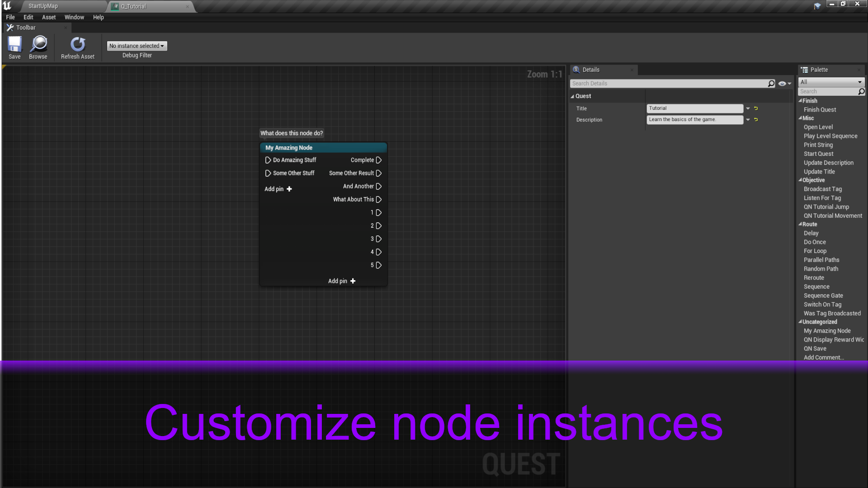This screenshot has width=868, height=488.
Task: Select Finish Quest in the Palette
Action: [820, 109]
